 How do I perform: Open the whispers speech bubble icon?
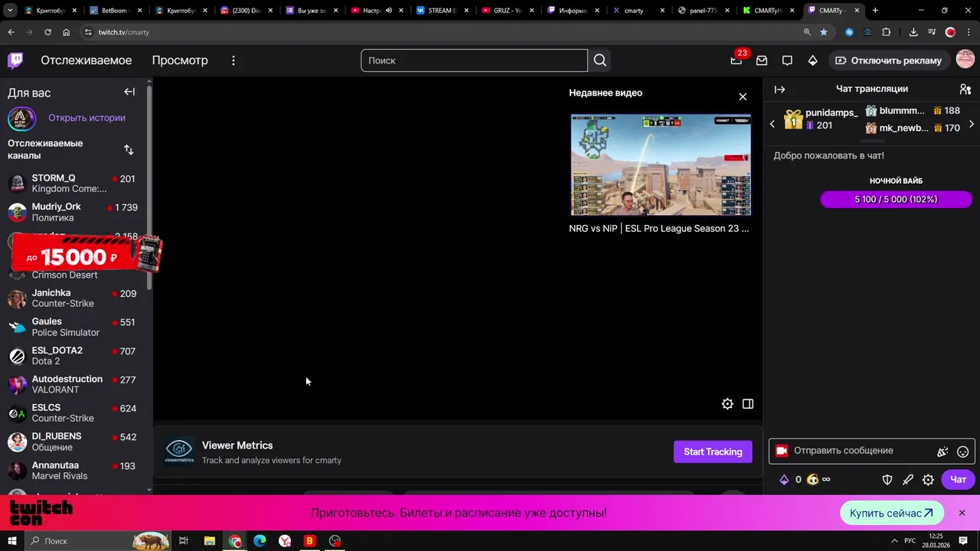coord(787,60)
